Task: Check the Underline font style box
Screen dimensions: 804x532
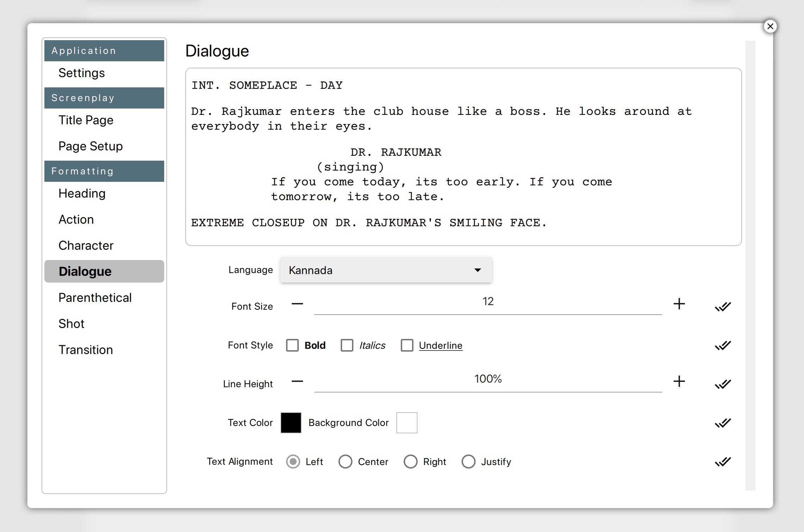Action: coord(407,345)
